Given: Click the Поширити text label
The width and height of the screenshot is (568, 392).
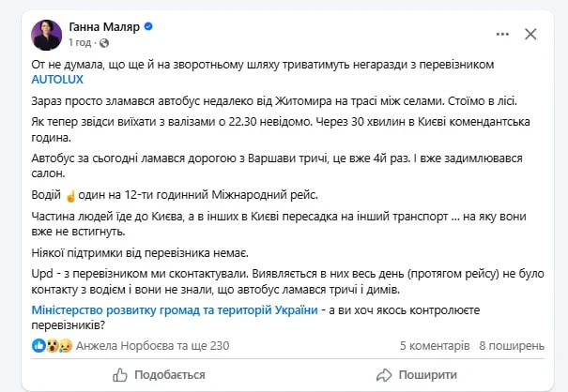Looking at the screenshot, I should click(428, 375).
